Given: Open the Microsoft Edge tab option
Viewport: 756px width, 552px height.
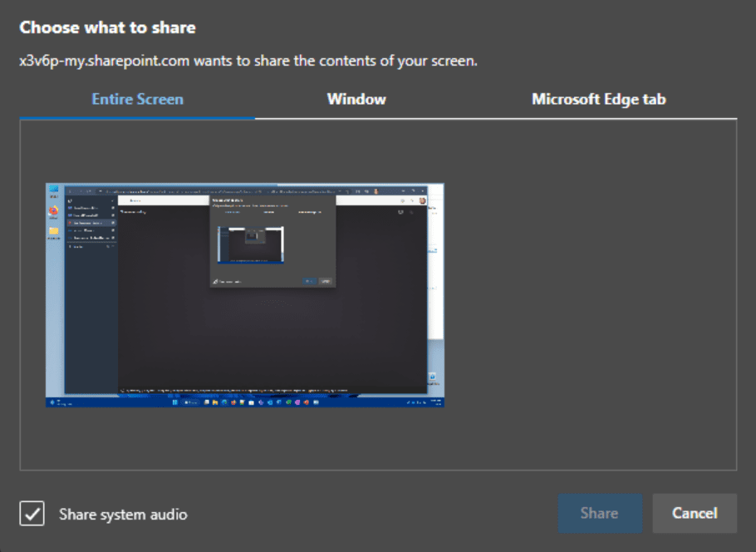Looking at the screenshot, I should (x=598, y=100).
